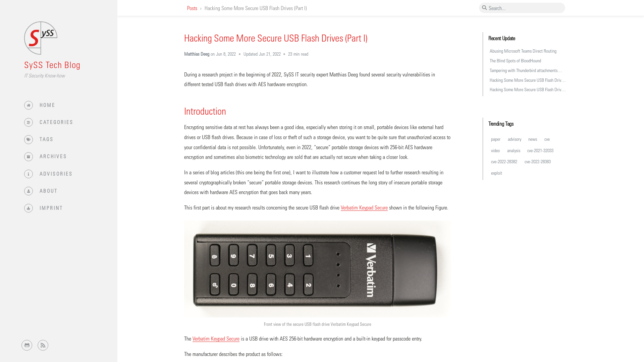This screenshot has height=362, width=644.
Task: Open the Imprint page
Action: [x=51, y=208]
